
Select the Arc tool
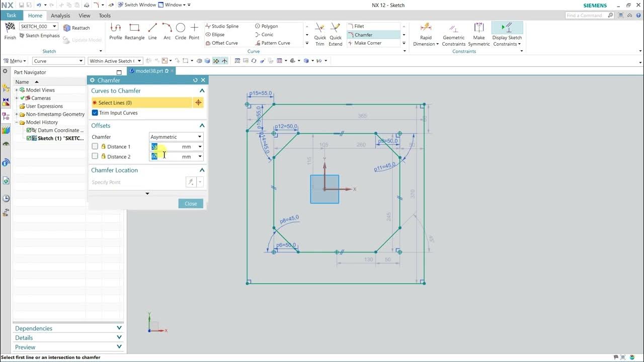167,31
